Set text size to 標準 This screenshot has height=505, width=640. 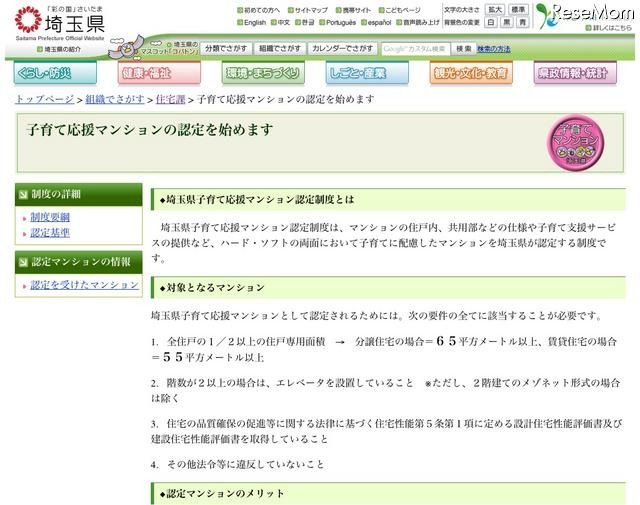coord(518,9)
